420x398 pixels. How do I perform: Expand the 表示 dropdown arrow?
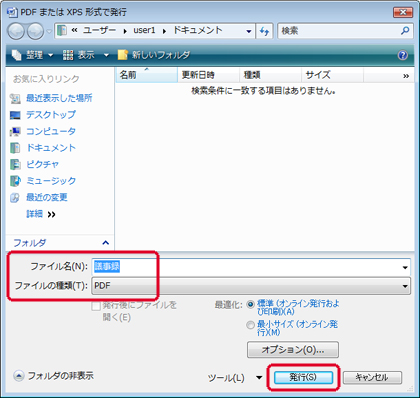coord(106,55)
